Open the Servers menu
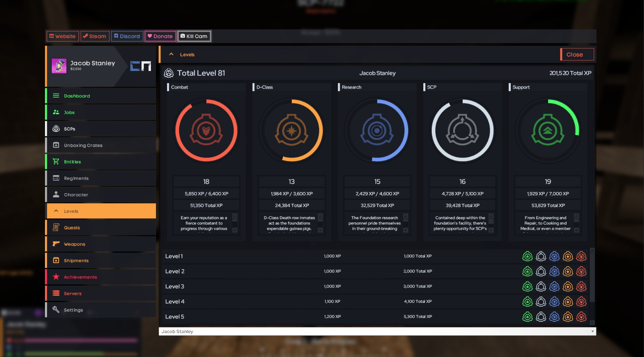The width and height of the screenshot is (644, 357). point(101,294)
